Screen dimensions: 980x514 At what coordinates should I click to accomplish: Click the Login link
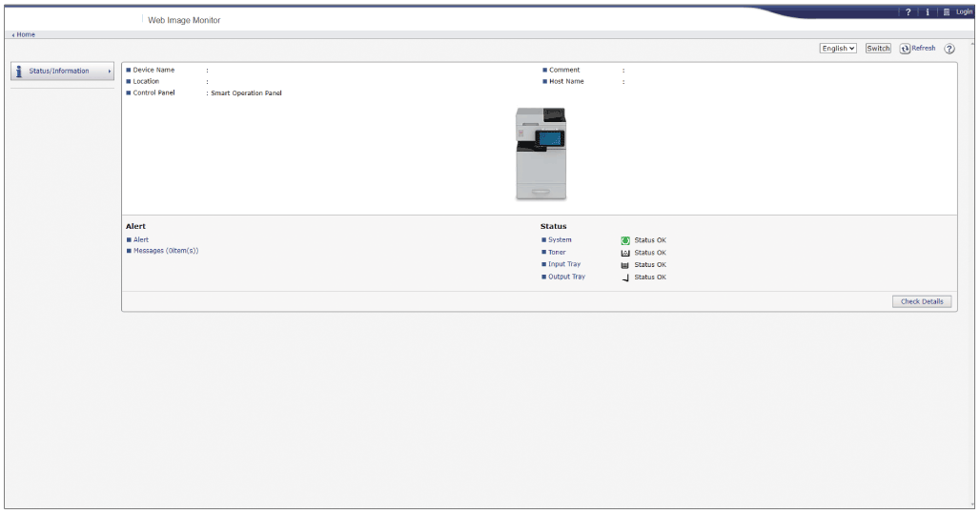click(964, 11)
